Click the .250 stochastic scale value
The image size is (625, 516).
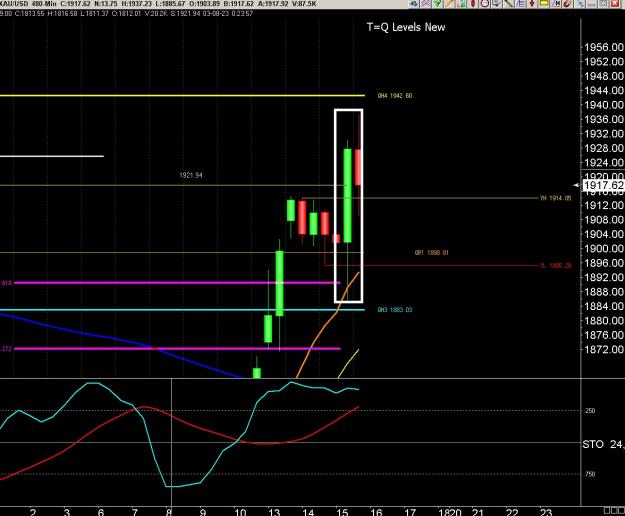tap(590, 411)
